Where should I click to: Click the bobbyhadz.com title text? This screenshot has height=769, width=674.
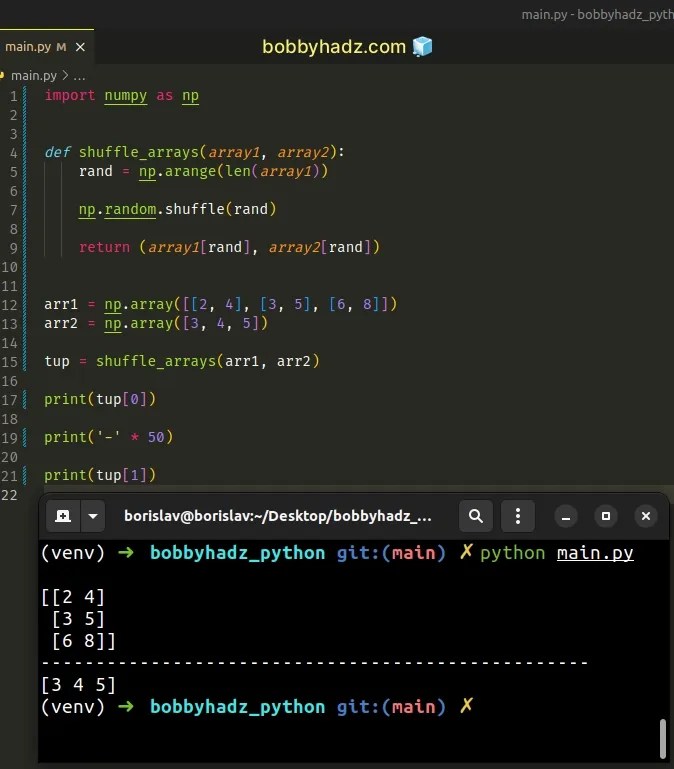click(x=334, y=47)
